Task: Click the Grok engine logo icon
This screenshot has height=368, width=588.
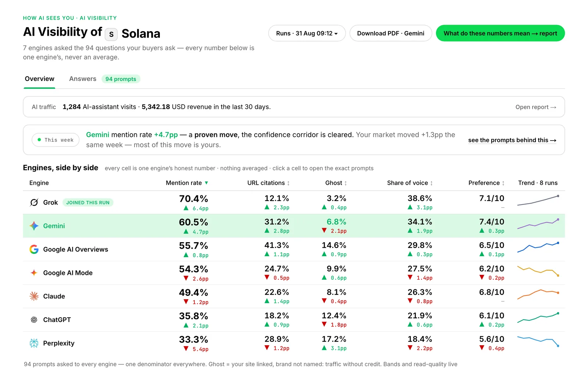Action: 34,202
